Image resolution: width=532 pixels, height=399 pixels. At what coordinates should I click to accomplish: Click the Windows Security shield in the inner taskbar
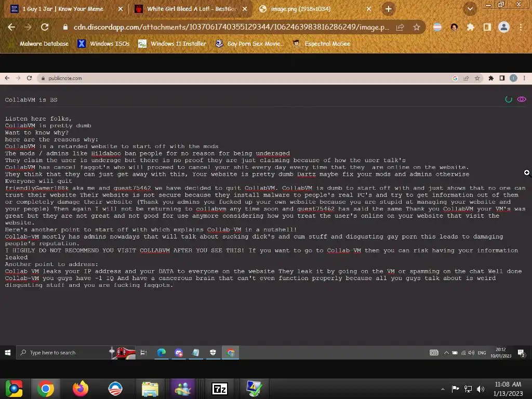pyautogui.click(x=212, y=353)
